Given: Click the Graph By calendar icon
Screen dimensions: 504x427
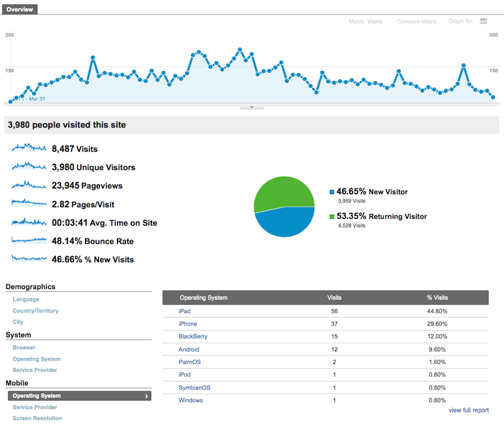Looking at the screenshot, I should tap(483, 22).
